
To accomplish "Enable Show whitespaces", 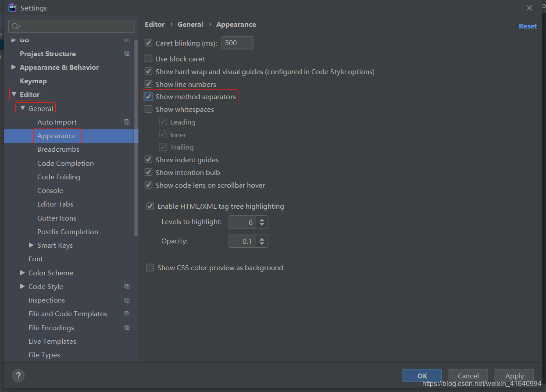I will tap(149, 109).
